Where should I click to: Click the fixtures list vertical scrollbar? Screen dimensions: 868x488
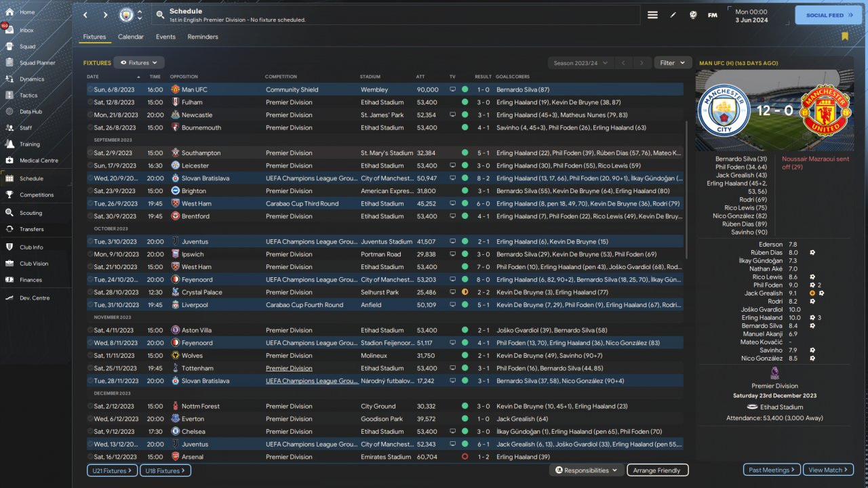pos(688,190)
